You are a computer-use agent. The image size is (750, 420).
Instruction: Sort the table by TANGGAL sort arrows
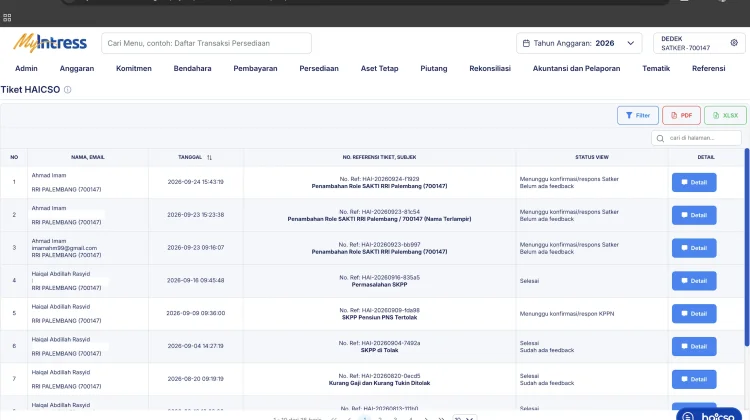209,157
